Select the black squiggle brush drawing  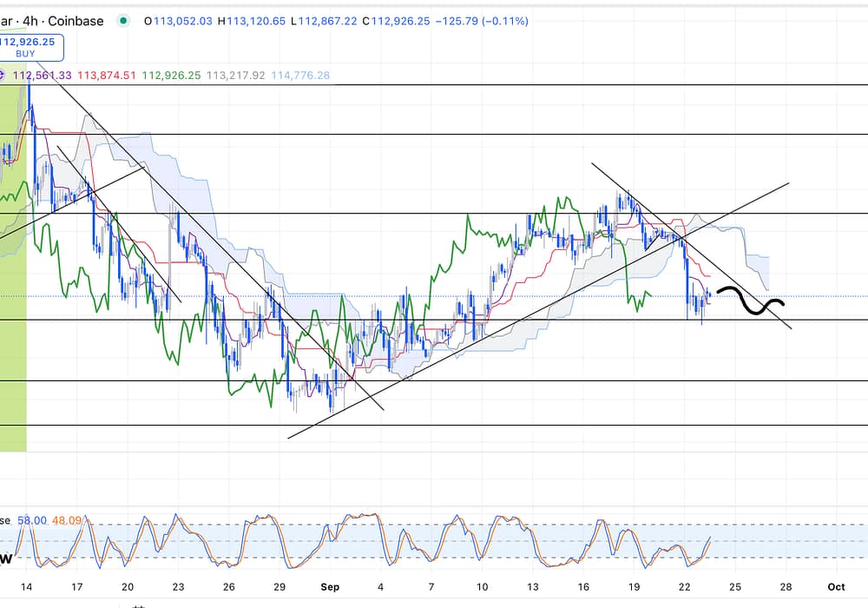(751, 301)
